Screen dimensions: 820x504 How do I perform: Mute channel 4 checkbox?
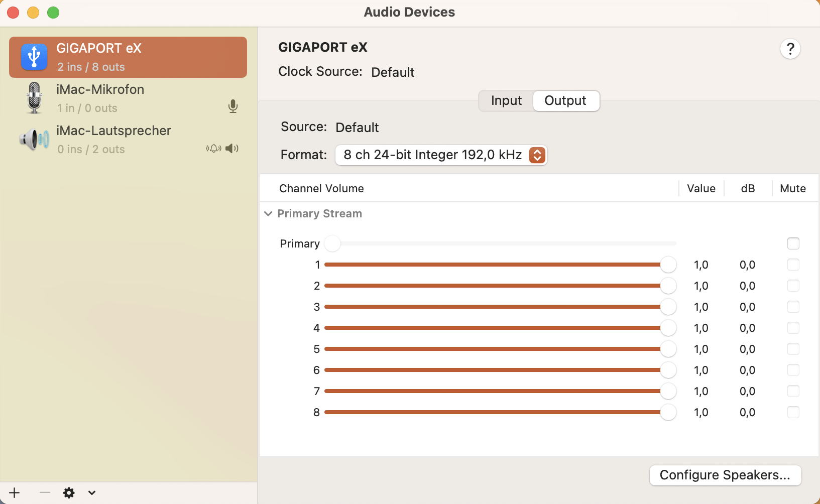(x=793, y=328)
